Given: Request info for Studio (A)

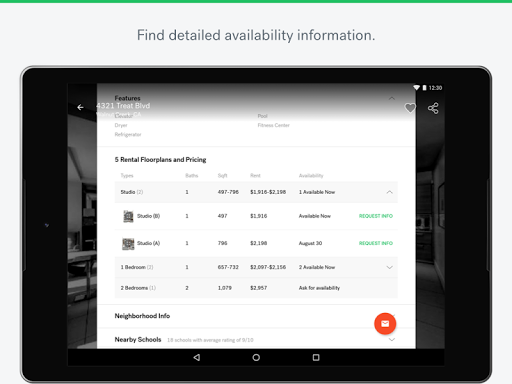Looking at the screenshot, I should point(376,243).
